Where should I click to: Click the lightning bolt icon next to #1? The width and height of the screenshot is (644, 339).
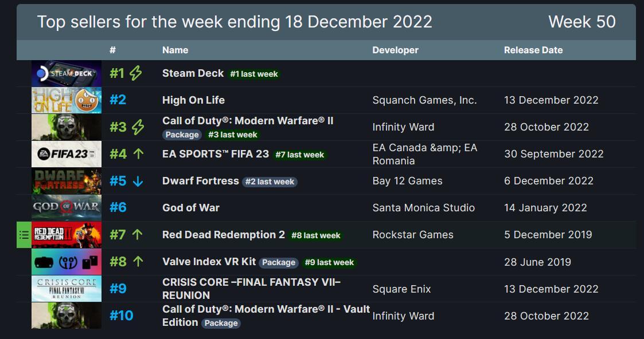pyautogui.click(x=135, y=73)
